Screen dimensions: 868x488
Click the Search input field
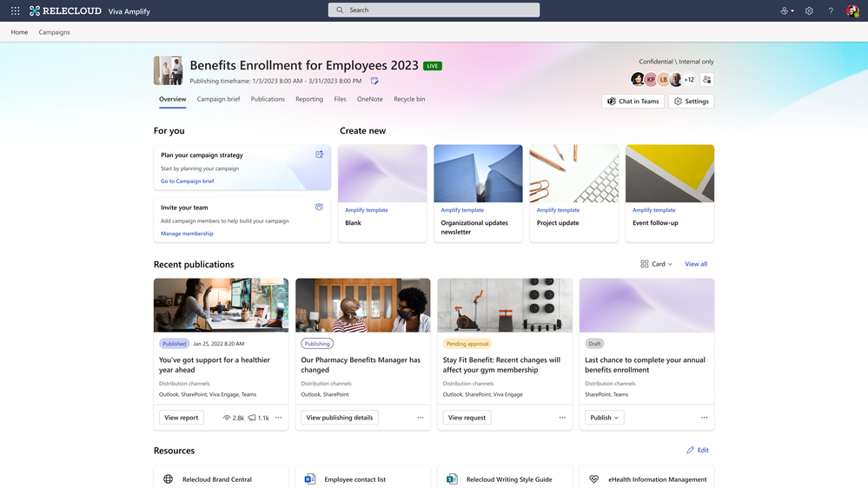point(434,10)
